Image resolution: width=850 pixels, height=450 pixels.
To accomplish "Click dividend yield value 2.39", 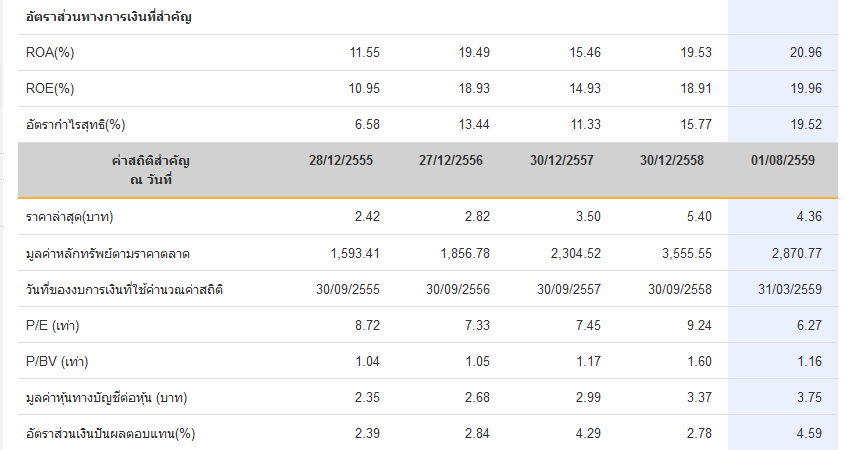I will pos(367,434).
